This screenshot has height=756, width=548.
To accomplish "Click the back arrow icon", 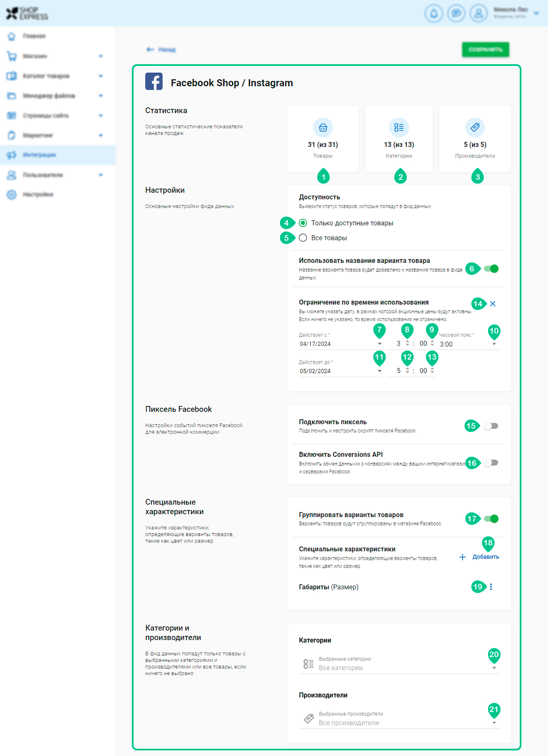I will click(150, 50).
